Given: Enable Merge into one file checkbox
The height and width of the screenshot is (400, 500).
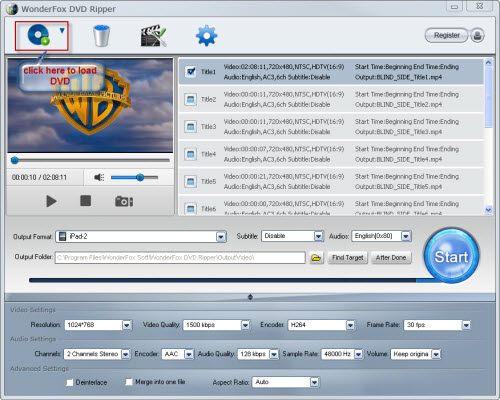Looking at the screenshot, I should pyautogui.click(x=129, y=382).
